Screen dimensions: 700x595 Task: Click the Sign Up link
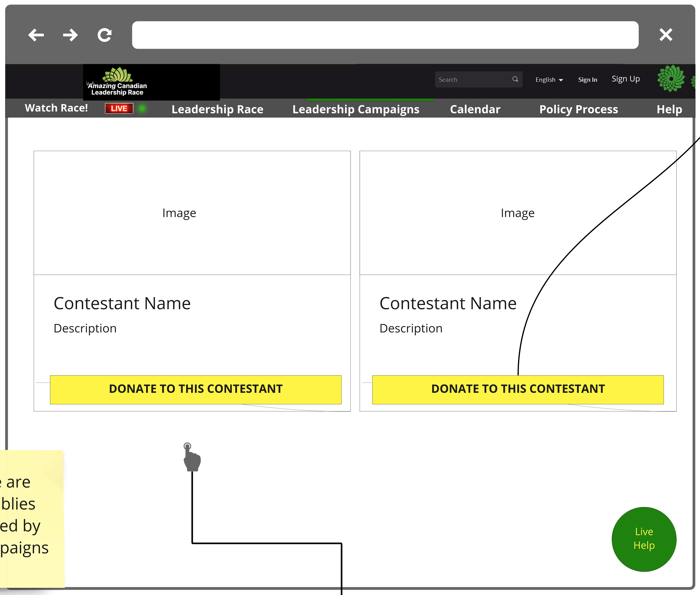(x=625, y=79)
